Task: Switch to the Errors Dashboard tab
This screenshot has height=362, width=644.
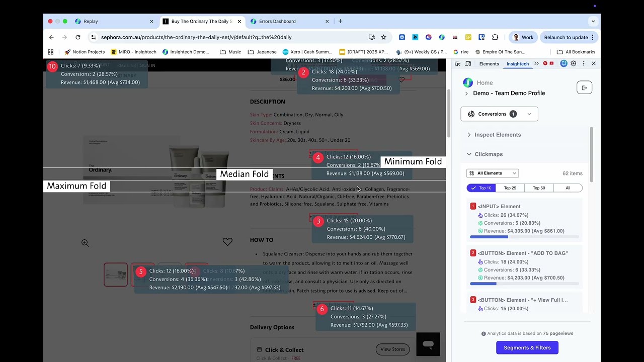Action: coord(289,21)
